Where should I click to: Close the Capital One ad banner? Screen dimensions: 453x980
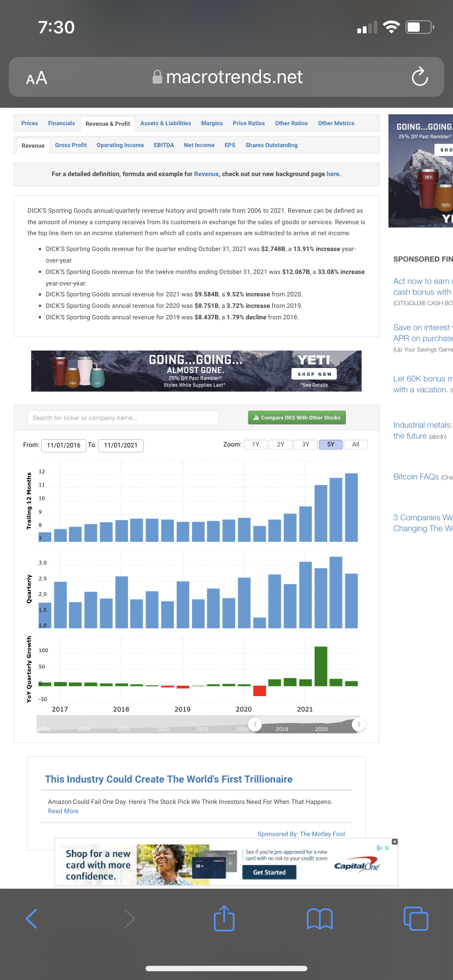coord(395,842)
